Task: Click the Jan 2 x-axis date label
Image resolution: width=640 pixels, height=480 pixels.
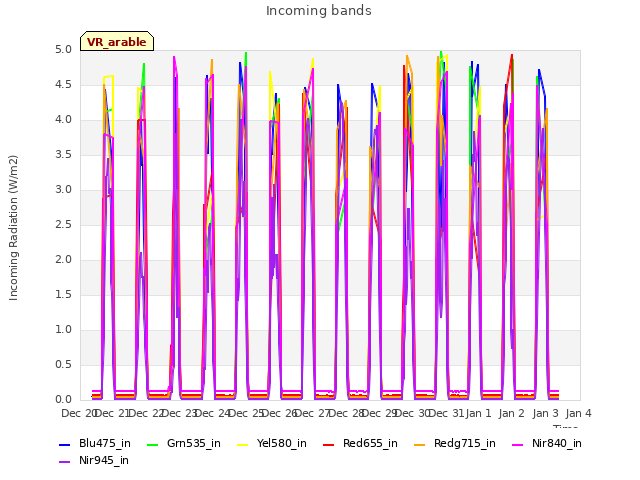Action: pos(512,414)
